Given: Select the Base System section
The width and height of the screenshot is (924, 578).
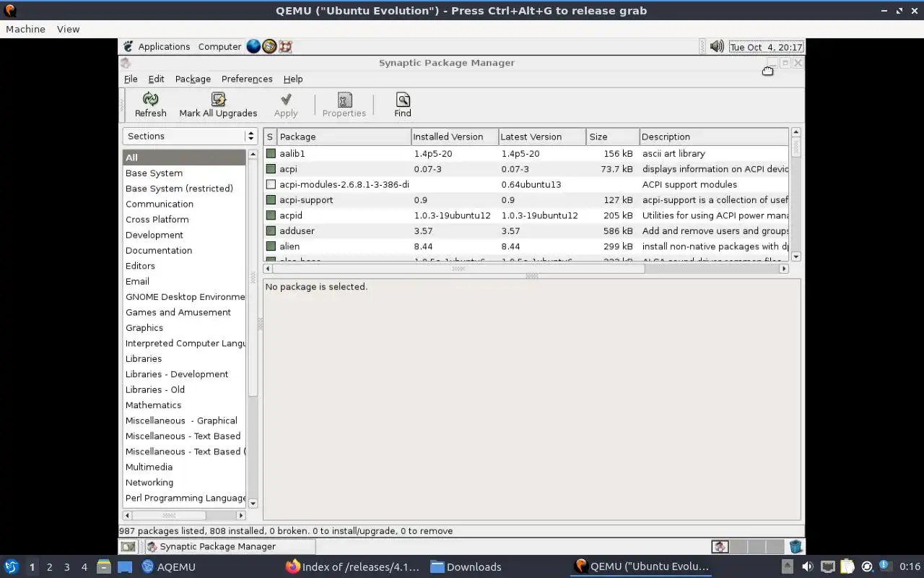Looking at the screenshot, I should point(184,173).
